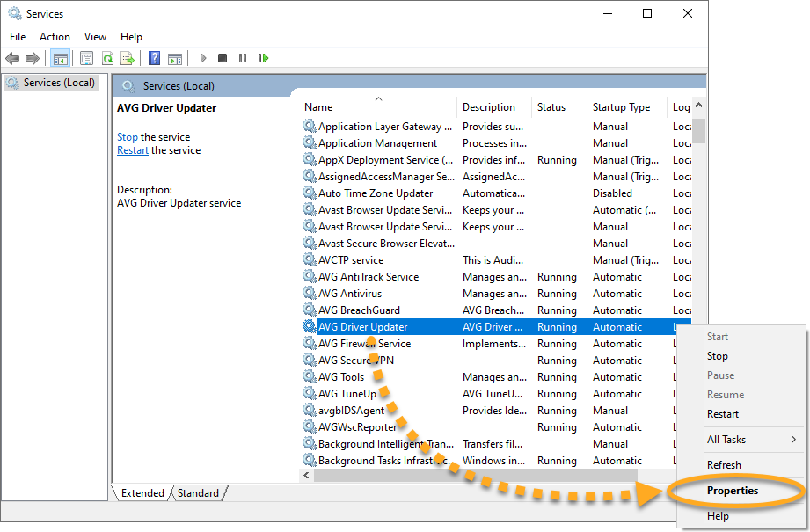
Task: Click the Export List toolbar icon
Action: (128, 58)
